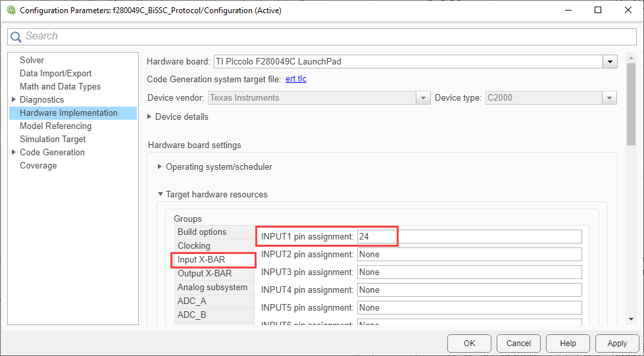Click the Configuration Parameters window gear icon
The height and width of the screenshot is (356, 644).
[11, 10]
